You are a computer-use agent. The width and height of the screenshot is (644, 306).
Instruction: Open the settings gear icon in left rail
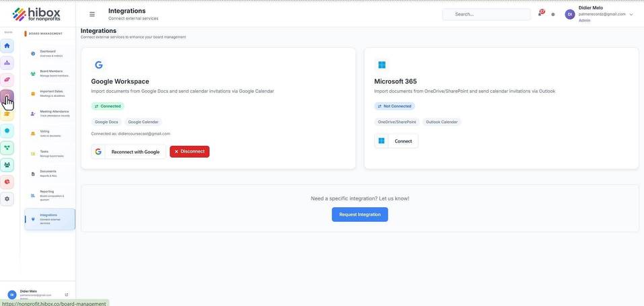(7, 199)
